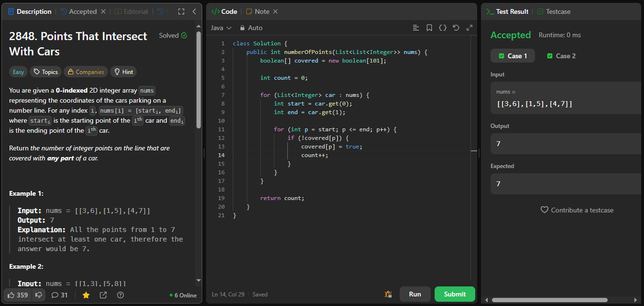Viewport: 644px width, 306px height.
Task: Open the Companies tag
Action: (85, 72)
